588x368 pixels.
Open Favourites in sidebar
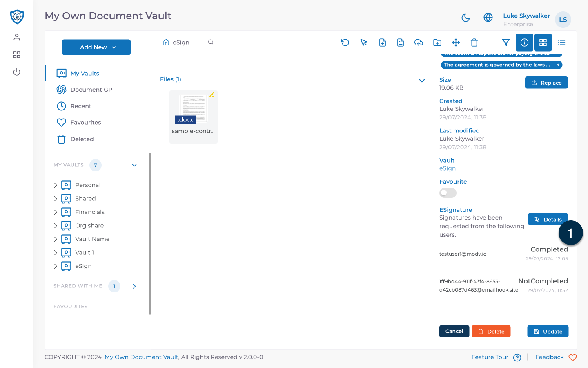85,123
